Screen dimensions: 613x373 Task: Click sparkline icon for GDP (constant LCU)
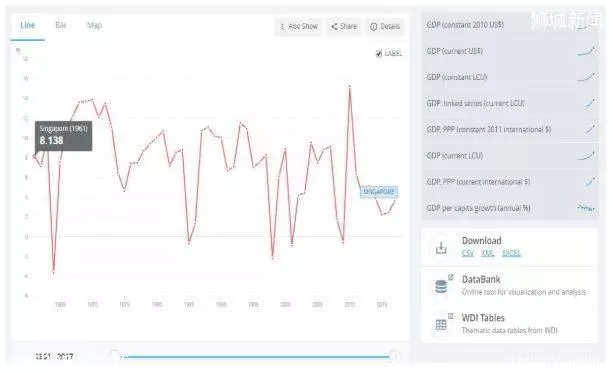pos(586,77)
